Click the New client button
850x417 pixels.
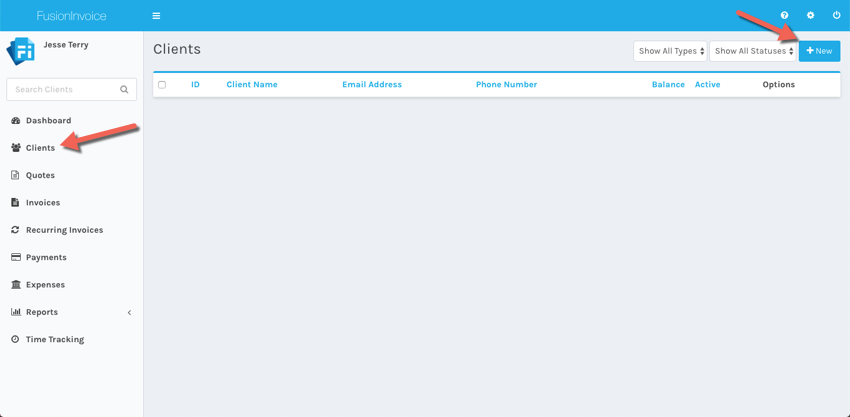[819, 51]
